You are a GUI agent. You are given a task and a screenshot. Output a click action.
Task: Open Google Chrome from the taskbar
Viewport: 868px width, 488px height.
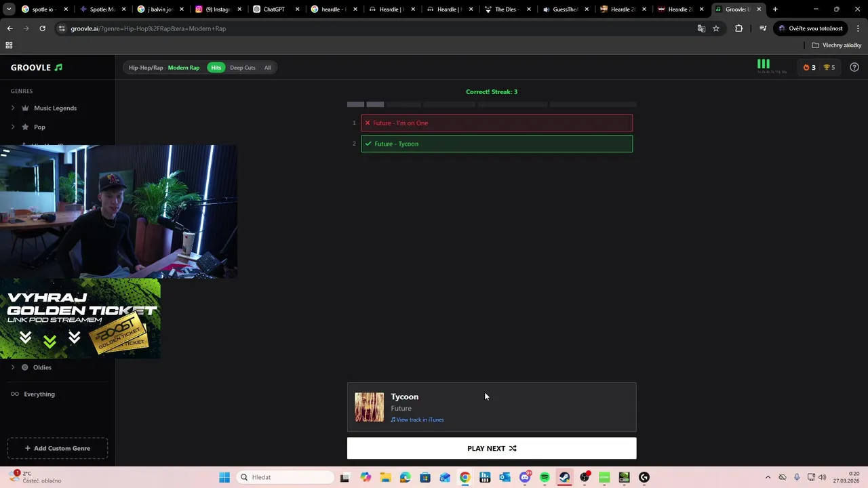pyautogui.click(x=465, y=477)
